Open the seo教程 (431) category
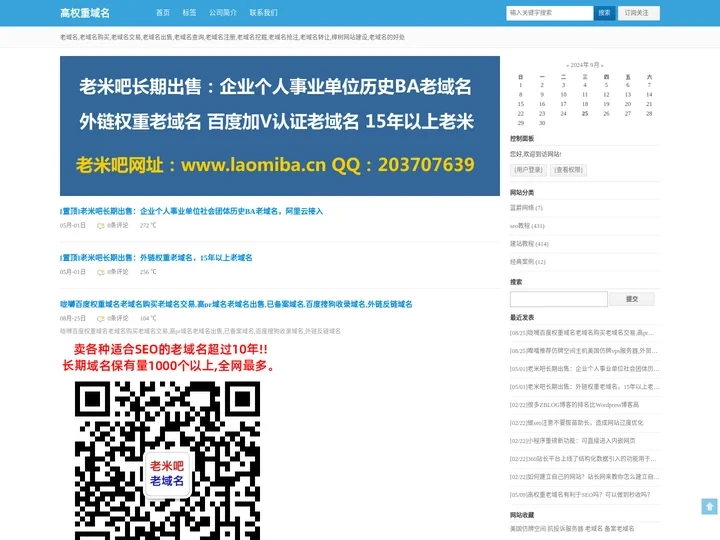The image size is (720, 540). tap(527, 226)
